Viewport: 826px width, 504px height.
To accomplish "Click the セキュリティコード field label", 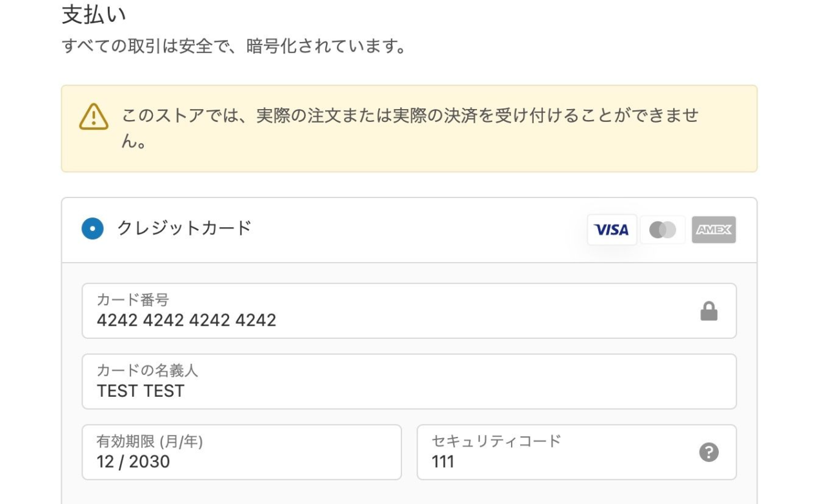I will [x=496, y=441].
